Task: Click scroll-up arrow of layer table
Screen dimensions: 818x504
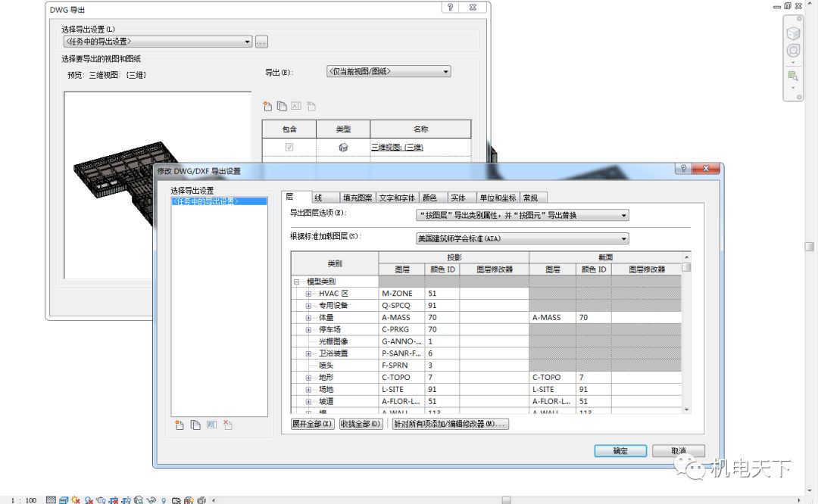Action: pyautogui.click(x=686, y=257)
